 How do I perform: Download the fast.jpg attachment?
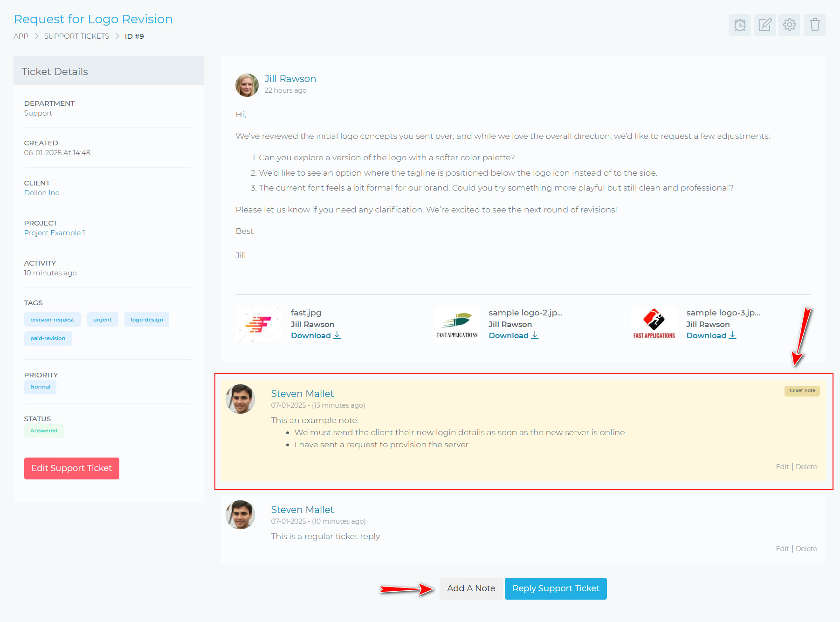315,335
